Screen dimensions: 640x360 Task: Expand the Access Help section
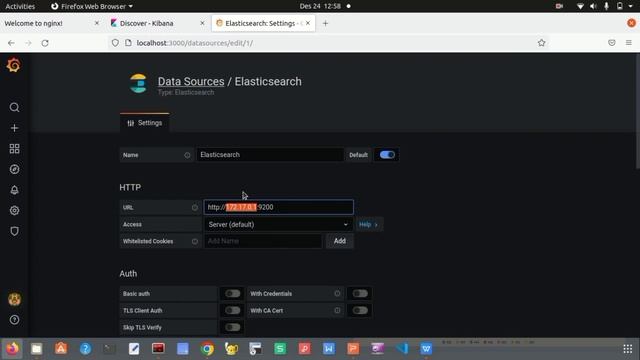(x=369, y=224)
